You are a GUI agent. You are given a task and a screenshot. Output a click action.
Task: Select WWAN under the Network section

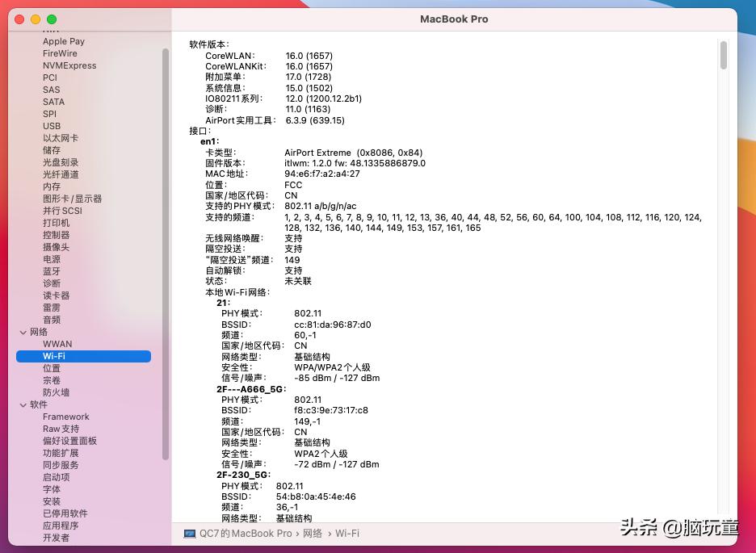(x=57, y=343)
